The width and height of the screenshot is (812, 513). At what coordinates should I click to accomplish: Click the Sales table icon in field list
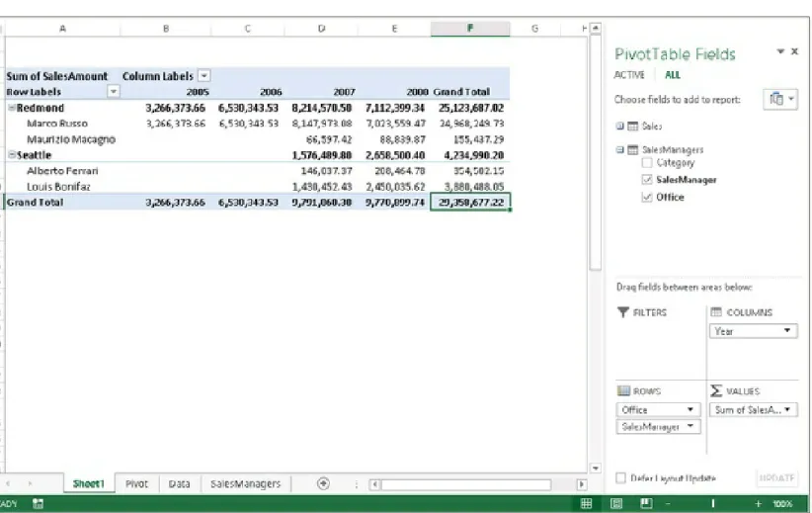tap(633, 126)
